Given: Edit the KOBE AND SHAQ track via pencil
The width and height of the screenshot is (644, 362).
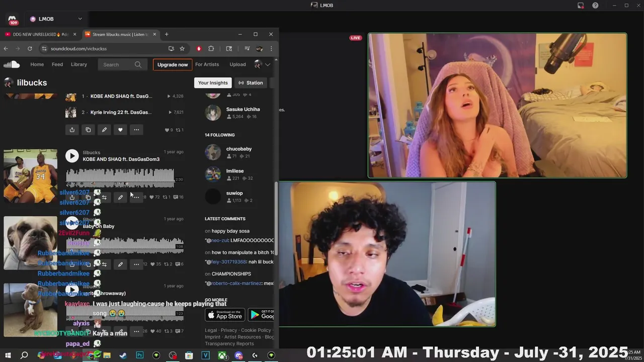Looking at the screenshot, I should click(120, 197).
